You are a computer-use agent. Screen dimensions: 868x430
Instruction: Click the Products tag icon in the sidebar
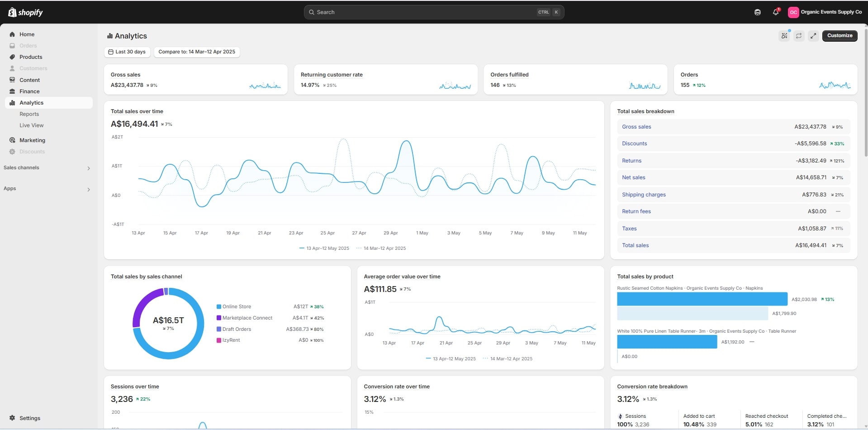coord(12,57)
